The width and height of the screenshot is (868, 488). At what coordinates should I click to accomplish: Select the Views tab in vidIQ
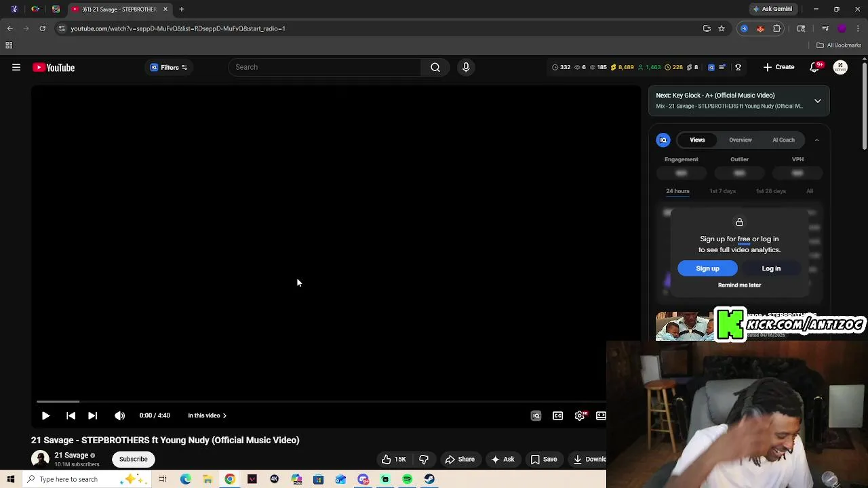click(x=697, y=140)
